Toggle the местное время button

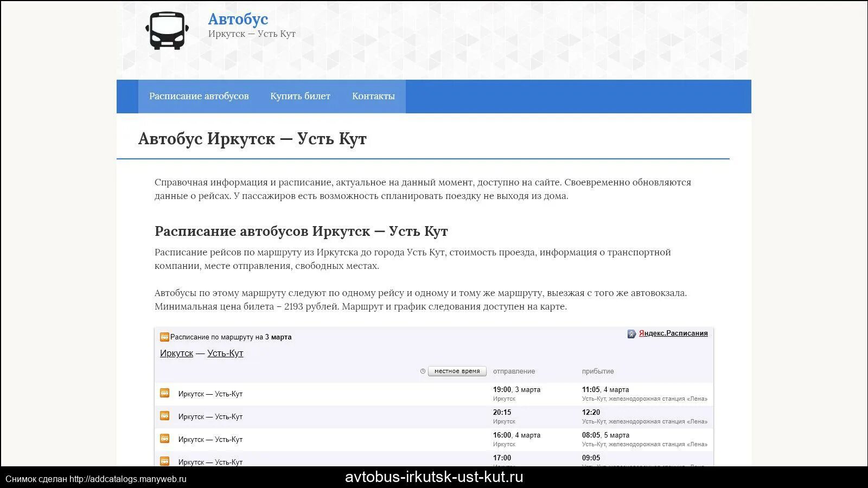457,371
